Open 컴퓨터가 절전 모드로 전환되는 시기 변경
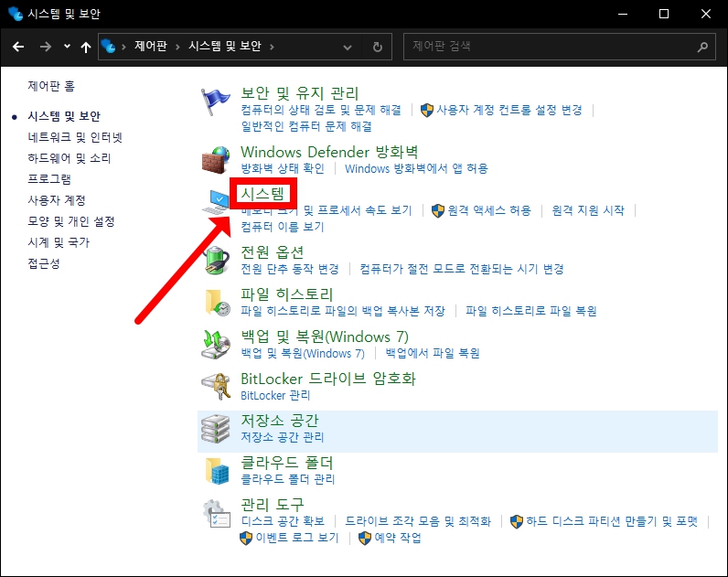This screenshot has width=728, height=577. pyautogui.click(x=462, y=269)
